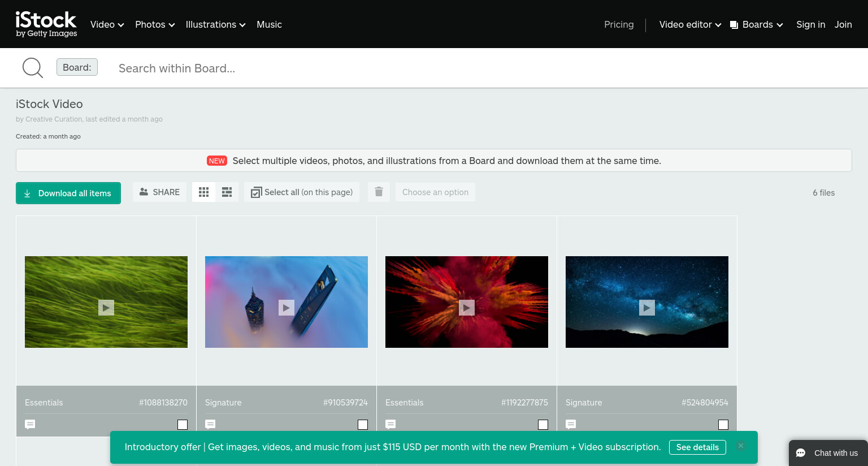Click the 6 files count text
Image resolution: width=868 pixels, height=466 pixels.
point(823,193)
